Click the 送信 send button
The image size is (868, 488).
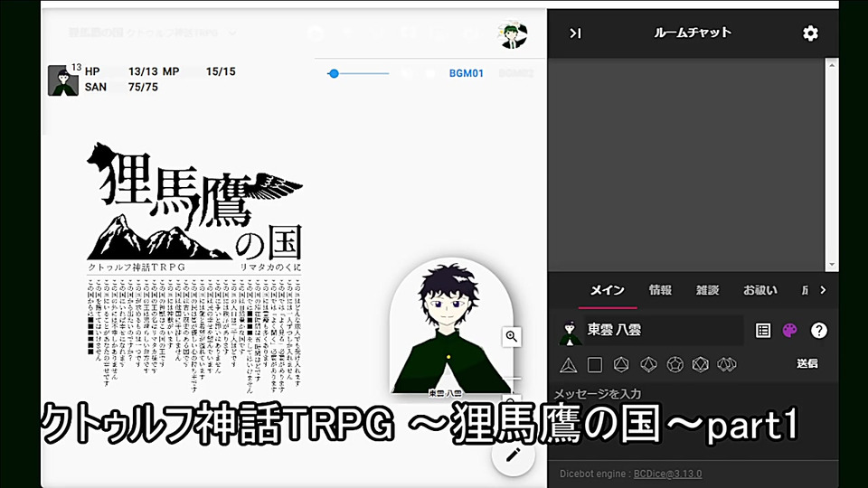point(807,363)
